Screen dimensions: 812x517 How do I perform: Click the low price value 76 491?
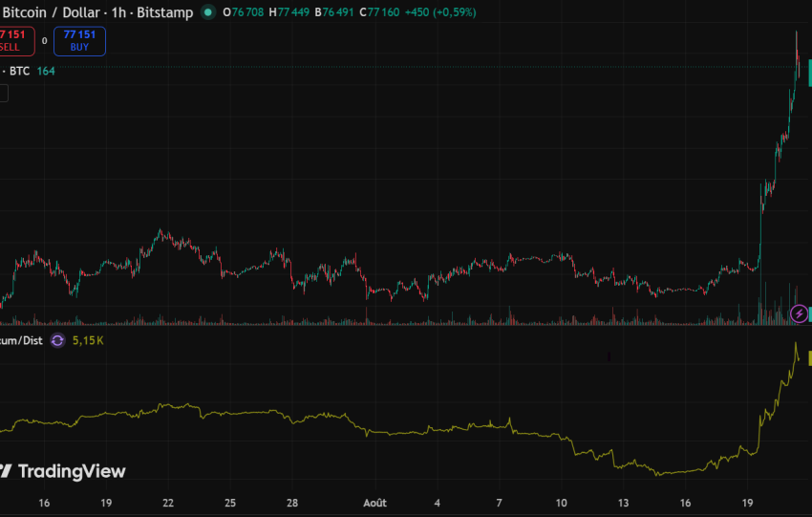[x=338, y=11]
